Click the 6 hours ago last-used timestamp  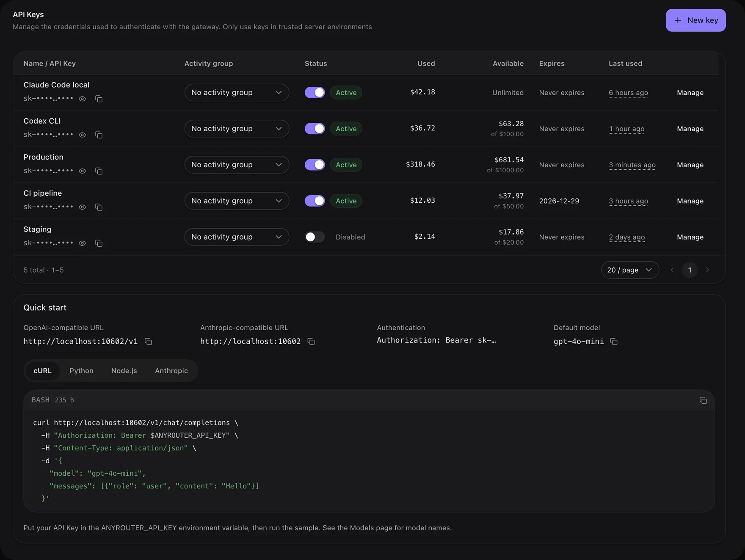click(628, 93)
